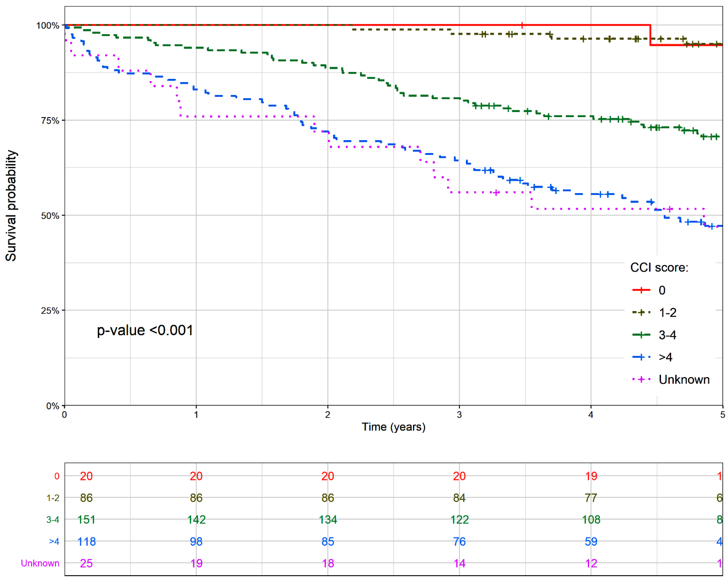The height and width of the screenshot is (579, 728).
Task: Click the x-axis tick label 3
Action: pos(459,415)
